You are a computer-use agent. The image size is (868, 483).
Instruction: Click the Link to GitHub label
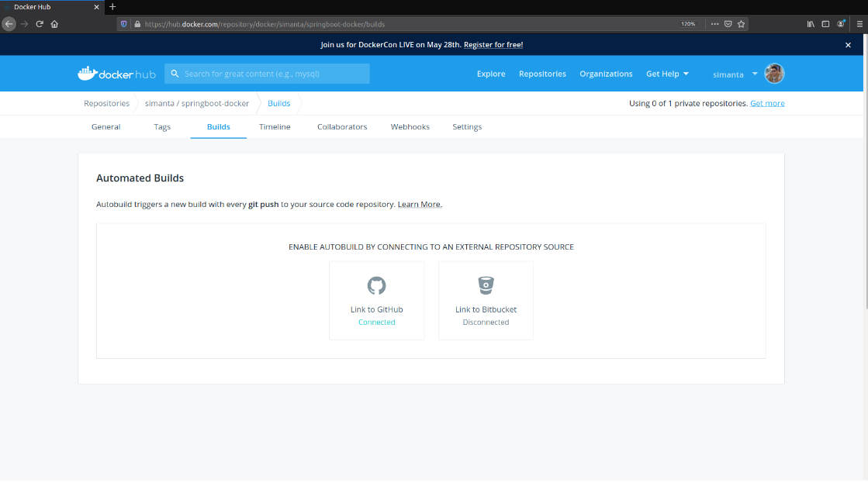coord(376,309)
